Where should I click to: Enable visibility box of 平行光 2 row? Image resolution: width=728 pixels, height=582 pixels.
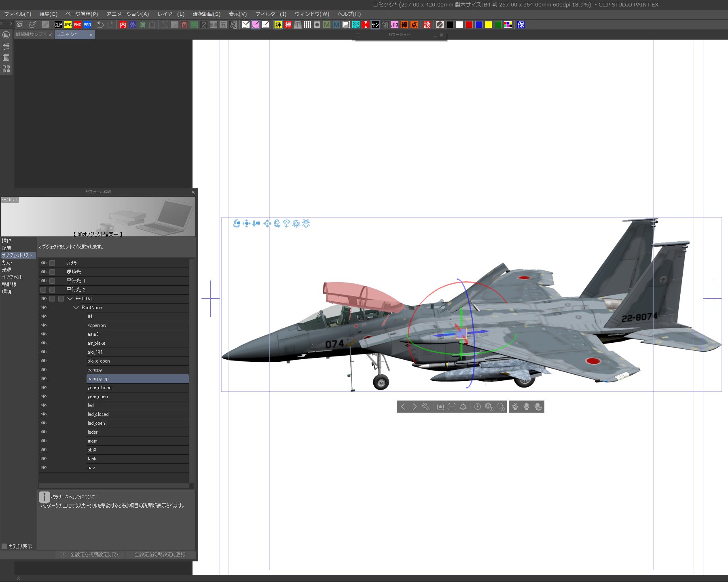click(44, 290)
